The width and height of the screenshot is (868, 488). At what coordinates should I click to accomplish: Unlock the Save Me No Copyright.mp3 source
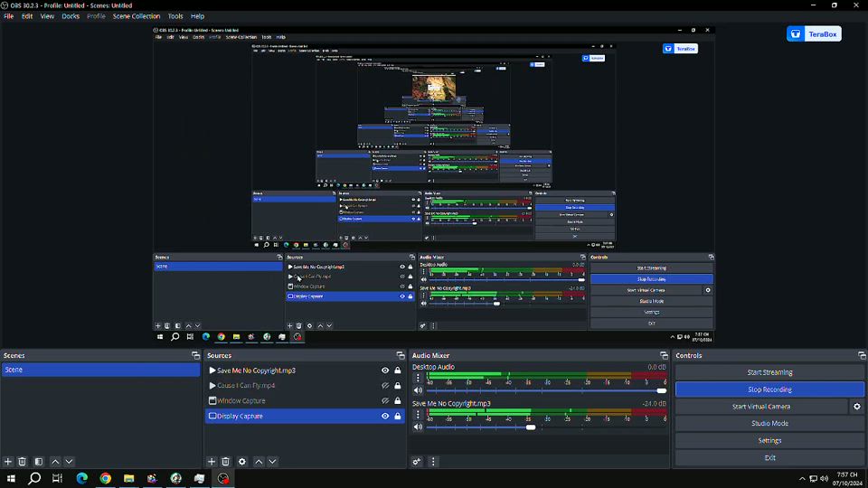[x=398, y=371]
